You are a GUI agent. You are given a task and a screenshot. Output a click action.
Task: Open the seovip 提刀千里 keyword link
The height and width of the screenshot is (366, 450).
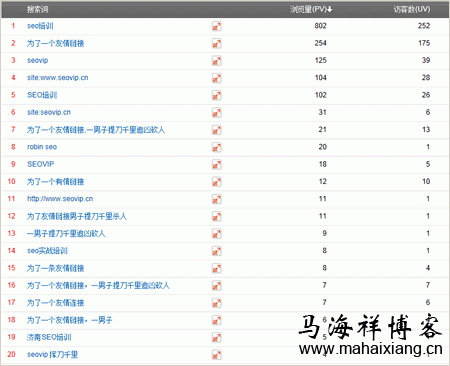52,355
